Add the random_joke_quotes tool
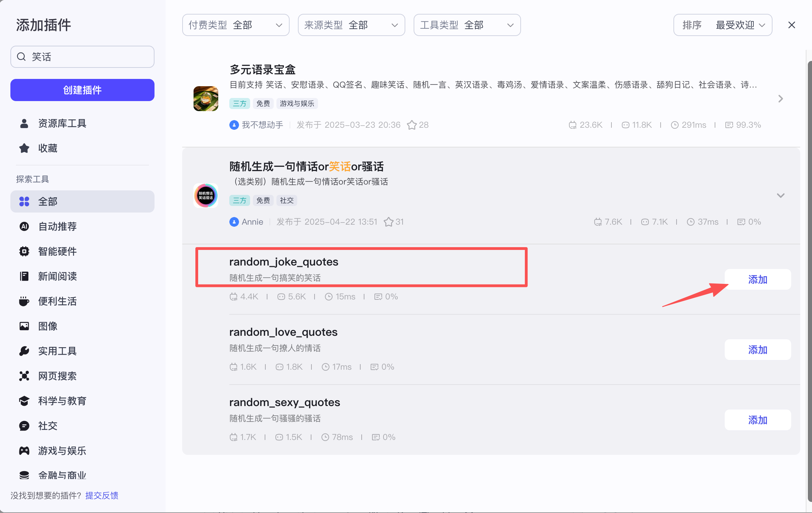The width and height of the screenshot is (812, 513). [758, 279]
